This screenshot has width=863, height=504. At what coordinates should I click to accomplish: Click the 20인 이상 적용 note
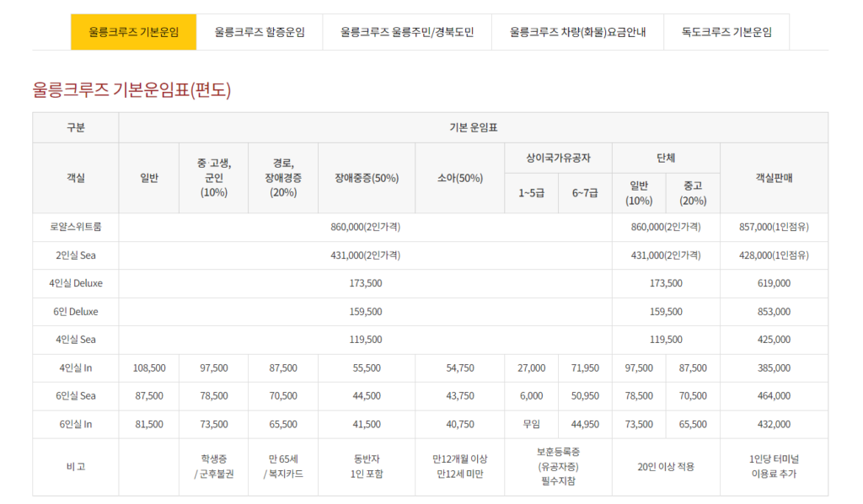[666, 467]
